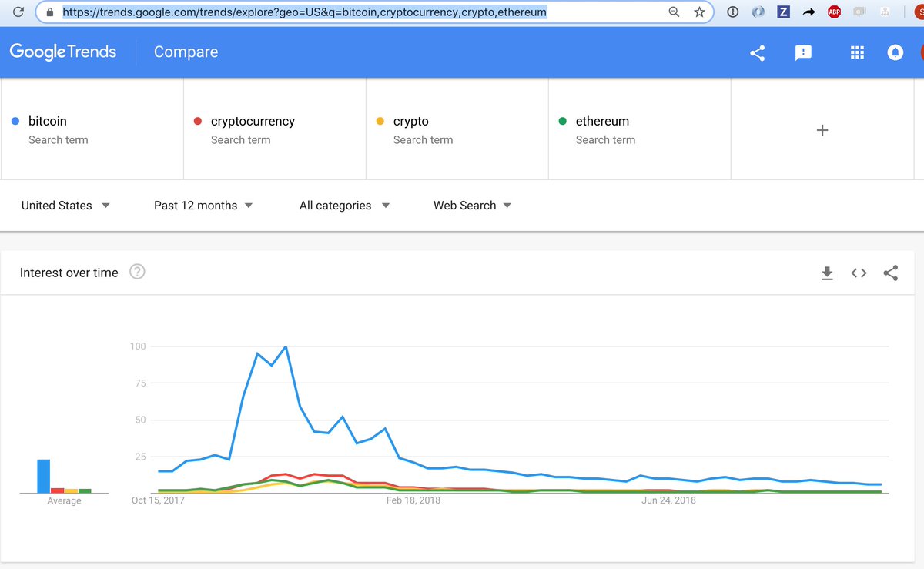The width and height of the screenshot is (924, 569).
Task: Click the Jun 24, 2018 axis label
Action: pyautogui.click(x=668, y=500)
